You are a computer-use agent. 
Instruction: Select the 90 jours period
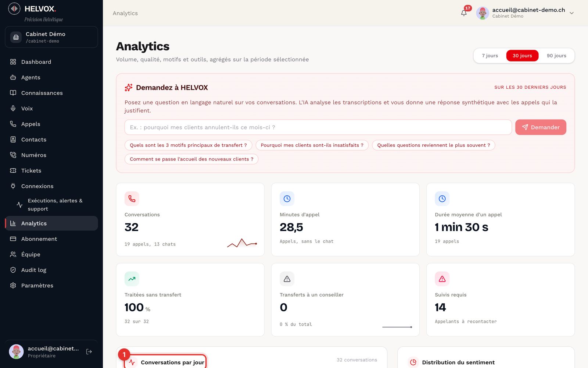tap(556, 56)
